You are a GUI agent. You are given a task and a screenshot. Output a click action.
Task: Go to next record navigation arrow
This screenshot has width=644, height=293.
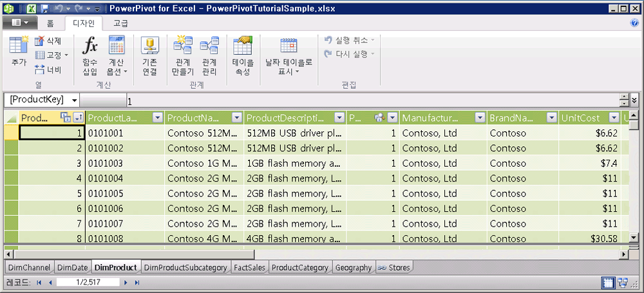[126, 282]
